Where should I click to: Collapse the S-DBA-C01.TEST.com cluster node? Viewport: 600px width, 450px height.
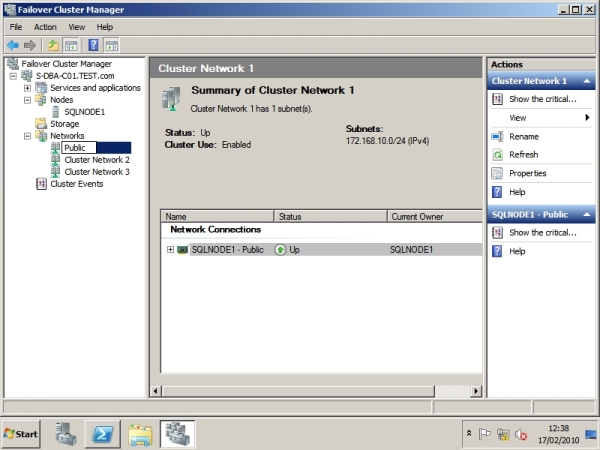(x=13, y=76)
